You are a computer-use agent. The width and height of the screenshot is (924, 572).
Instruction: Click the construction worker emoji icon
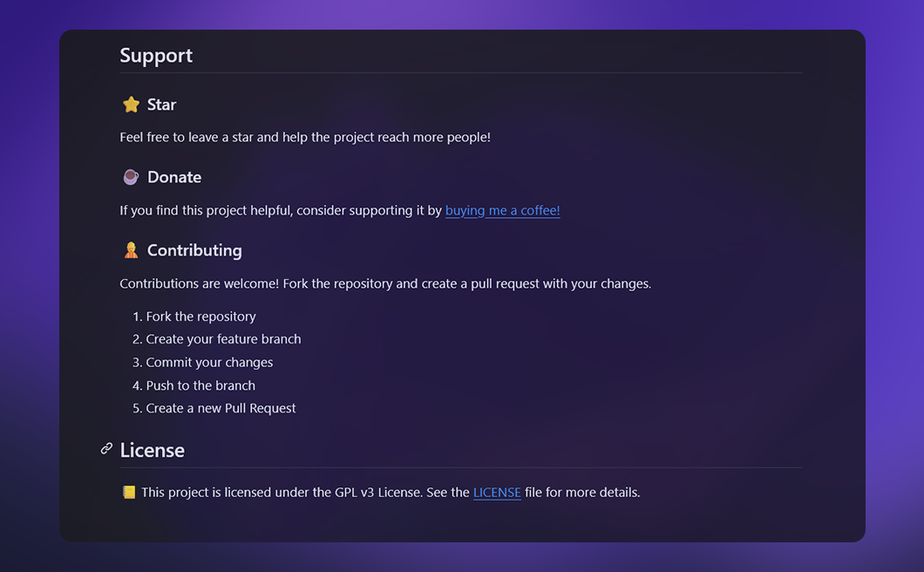(131, 250)
